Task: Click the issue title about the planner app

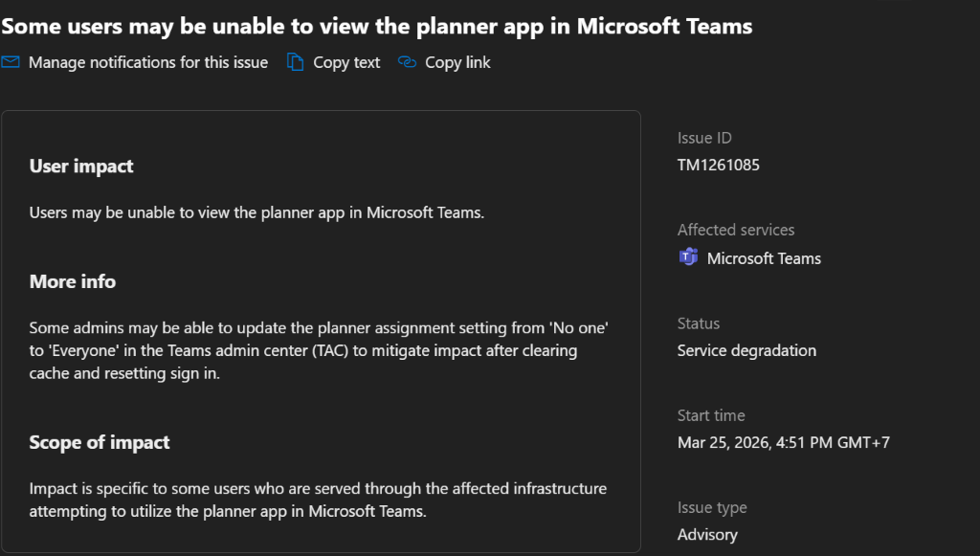Action: [x=376, y=26]
